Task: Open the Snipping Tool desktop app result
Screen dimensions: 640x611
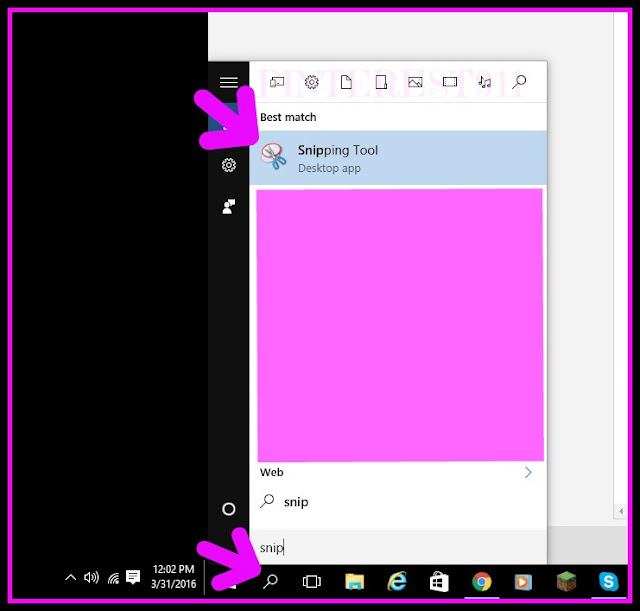Action: 398,158
